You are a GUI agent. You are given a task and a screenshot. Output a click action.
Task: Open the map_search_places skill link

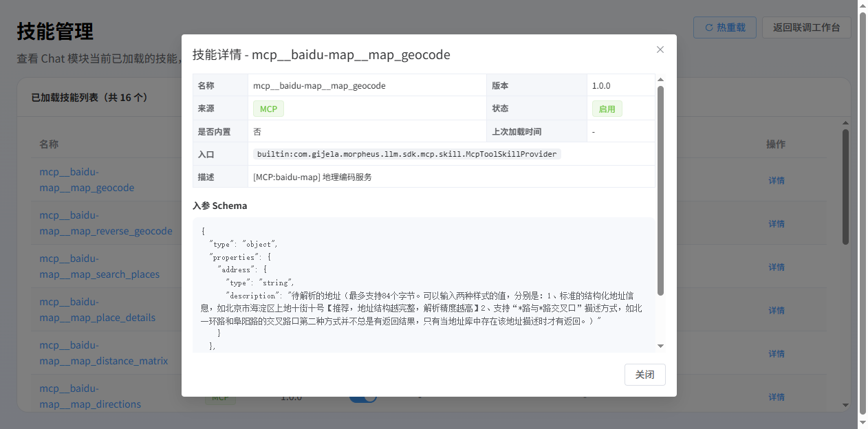(x=99, y=267)
